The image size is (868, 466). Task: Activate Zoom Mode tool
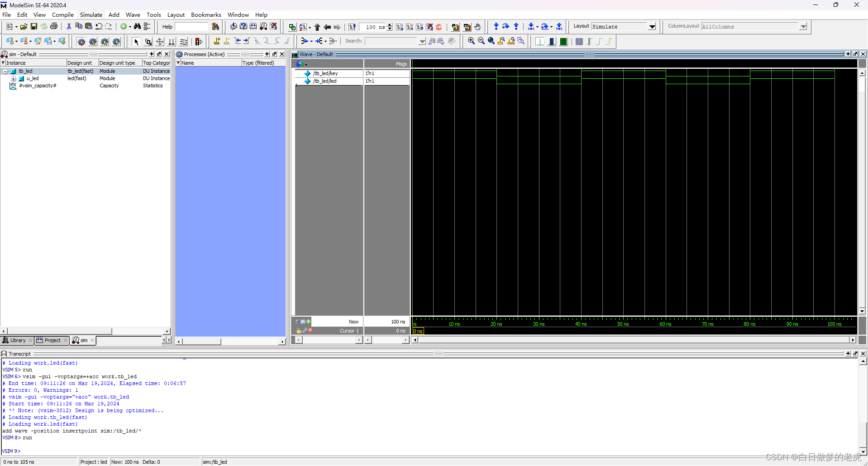[148, 42]
